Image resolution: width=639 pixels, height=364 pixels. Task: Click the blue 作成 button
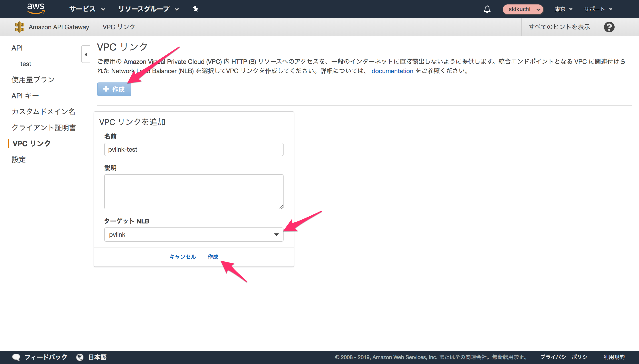point(114,89)
